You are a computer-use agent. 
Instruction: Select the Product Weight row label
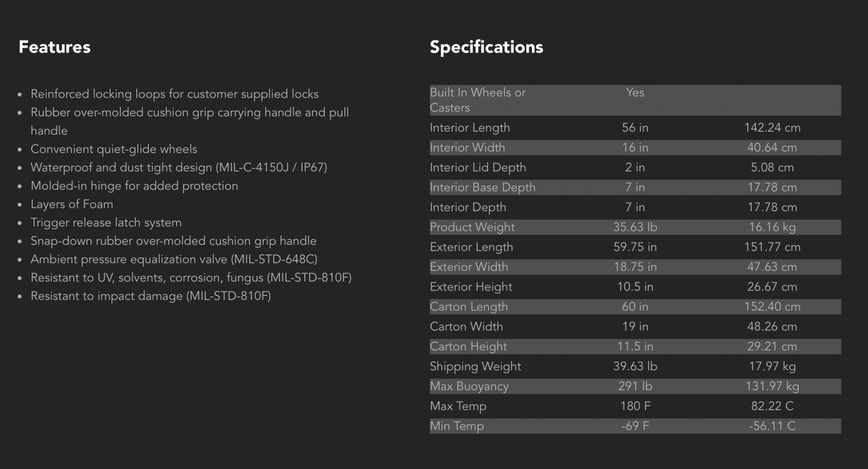coord(472,227)
